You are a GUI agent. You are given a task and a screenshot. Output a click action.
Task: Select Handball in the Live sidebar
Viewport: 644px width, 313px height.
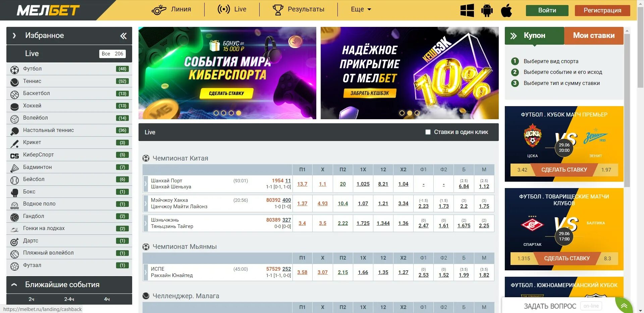point(69,216)
